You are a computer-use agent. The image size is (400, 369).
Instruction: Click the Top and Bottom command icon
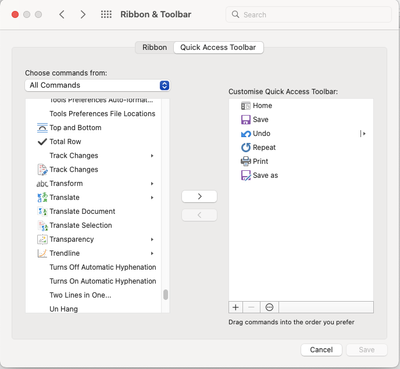(42, 128)
